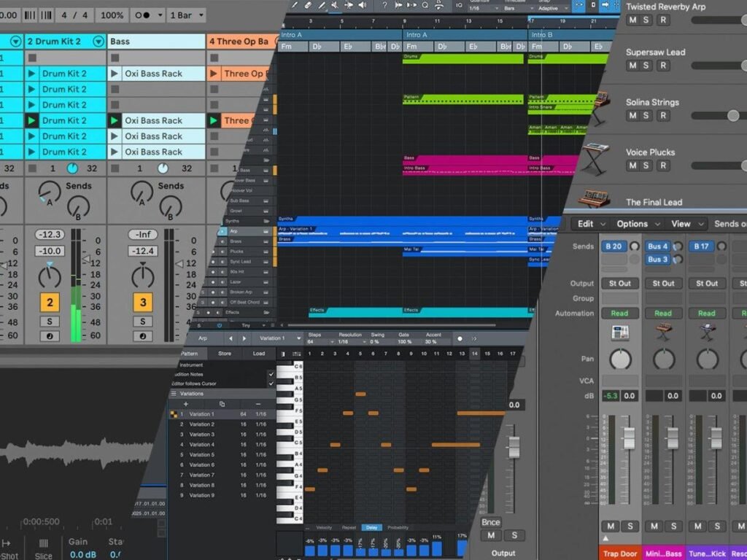Screen dimensions: 747x560
Task: Click the Slice button in Ableton sample view
Action: point(43,549)
